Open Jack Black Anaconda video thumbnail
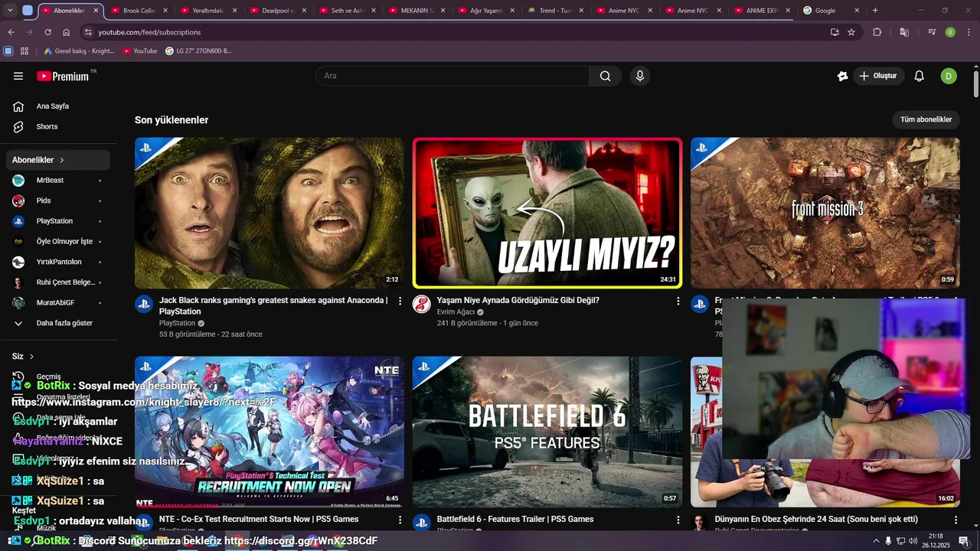980x551 pixels. pyautogui.click(x=269, y=213)
